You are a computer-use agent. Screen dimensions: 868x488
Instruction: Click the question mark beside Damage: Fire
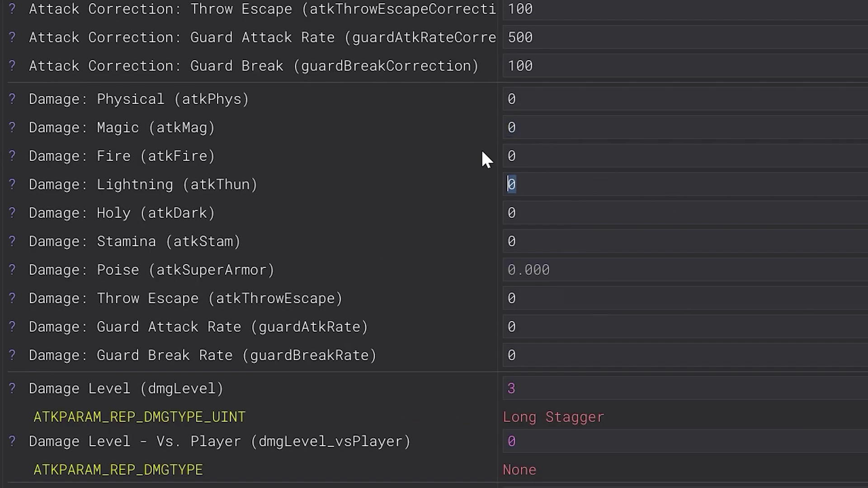coord(12,156)
